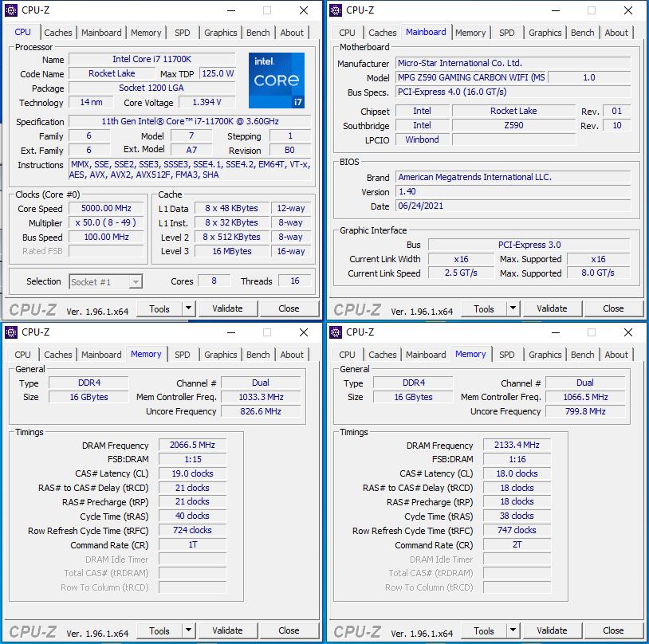Click the DRAM Frequency 2133.4 MHz value
Screen dimensions: 649x644
tap(517, 445)
